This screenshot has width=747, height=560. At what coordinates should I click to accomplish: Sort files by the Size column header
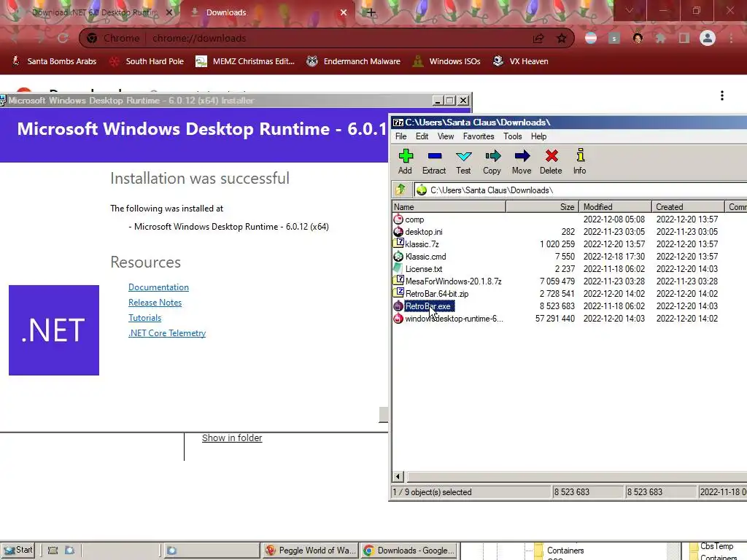click(542, 206)
